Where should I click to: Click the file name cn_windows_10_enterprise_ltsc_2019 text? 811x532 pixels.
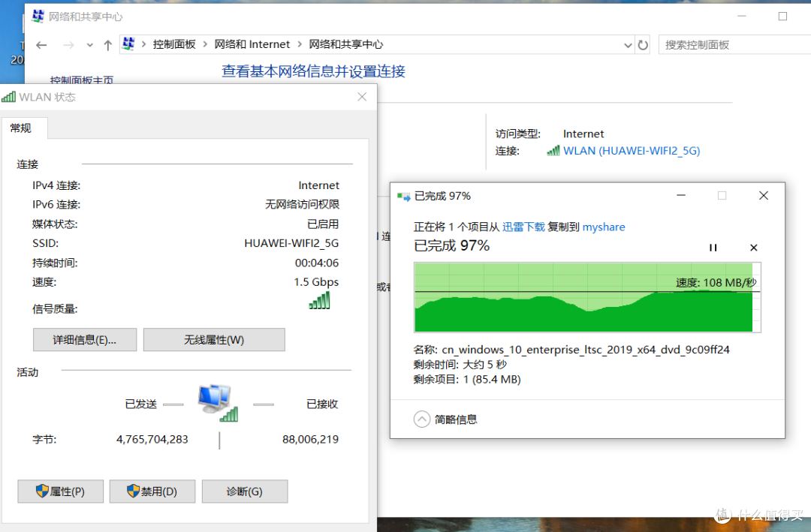[586, 350]
